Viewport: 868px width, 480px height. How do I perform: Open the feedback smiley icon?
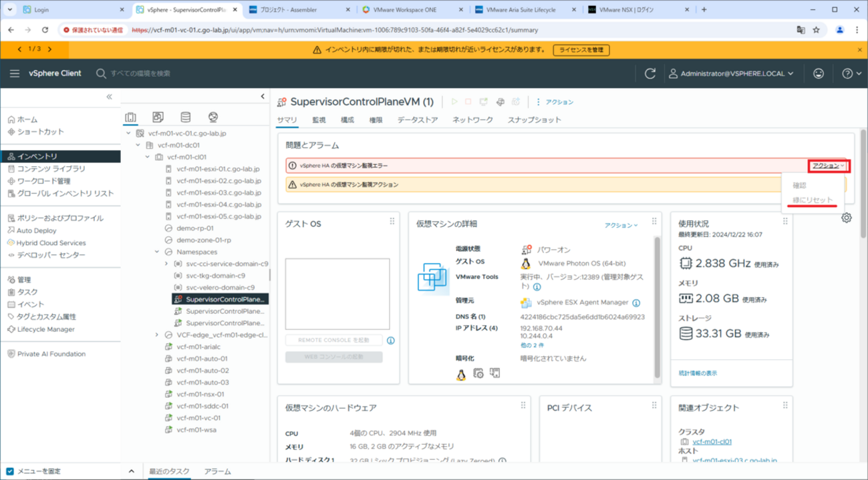819,73
